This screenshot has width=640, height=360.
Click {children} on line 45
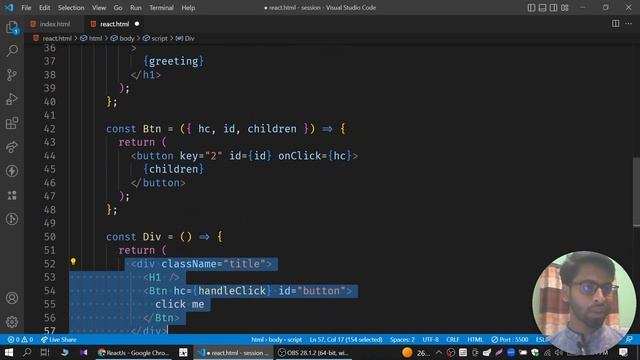pyautogui.click(x=173, y=169)
